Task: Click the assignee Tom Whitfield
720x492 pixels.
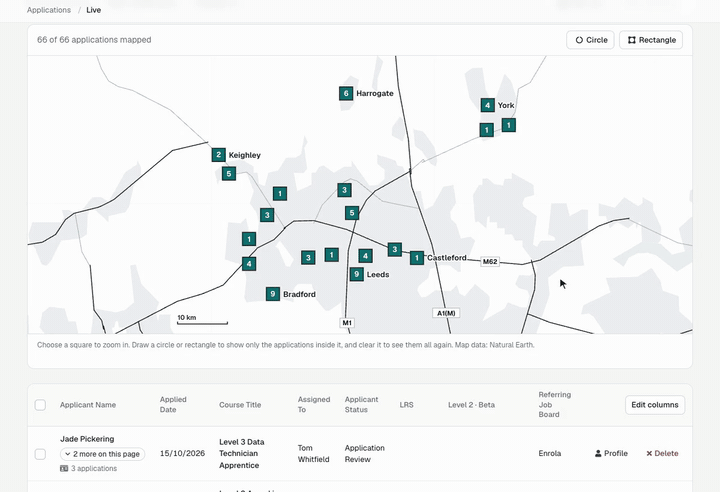Action: [x=314, y=453]
